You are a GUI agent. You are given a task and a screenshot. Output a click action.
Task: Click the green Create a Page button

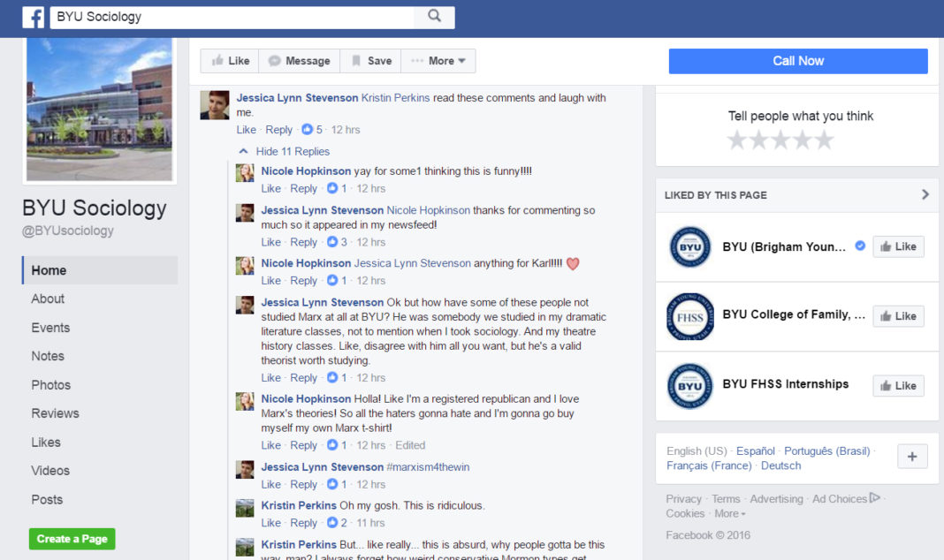[x=72, y=539]
